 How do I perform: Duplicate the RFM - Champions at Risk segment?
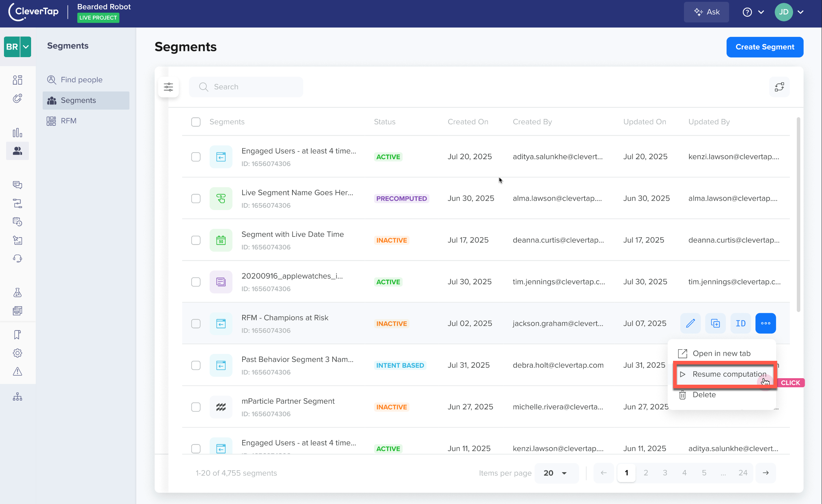[715, 323]
